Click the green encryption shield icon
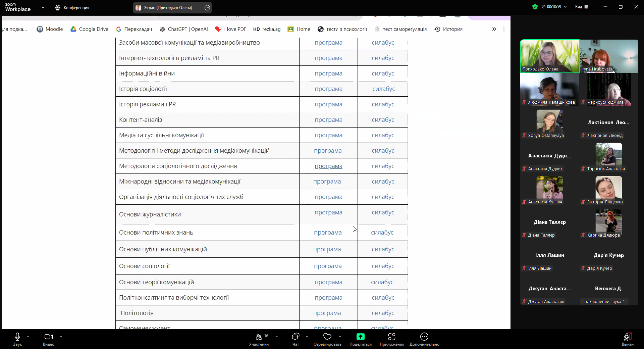 click(535, 7)
